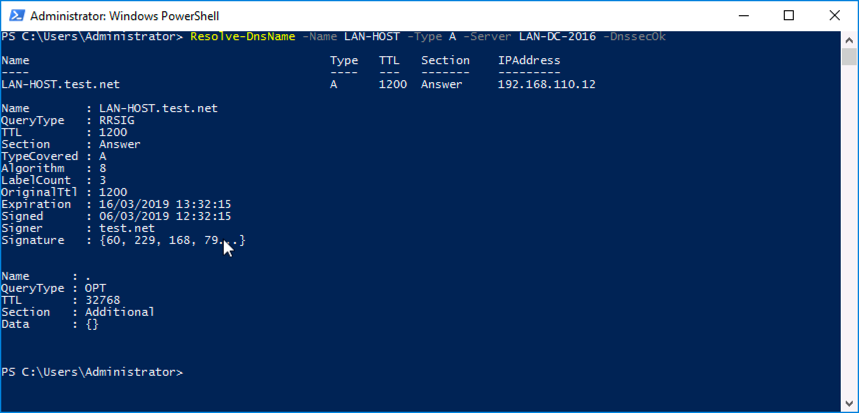Maximize the PowerShell window
This screenshot has height=413, width=859.
788,15
